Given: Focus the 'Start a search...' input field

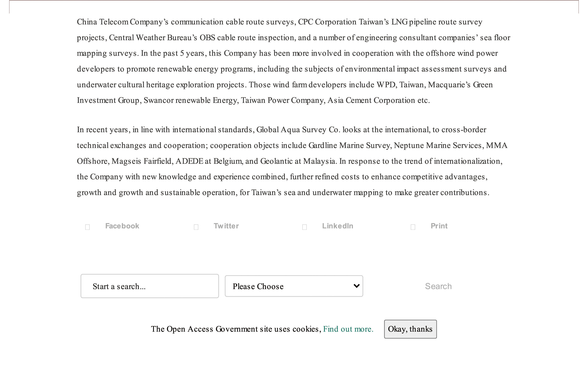Looking at the screenshot, I should pos(149,286).
